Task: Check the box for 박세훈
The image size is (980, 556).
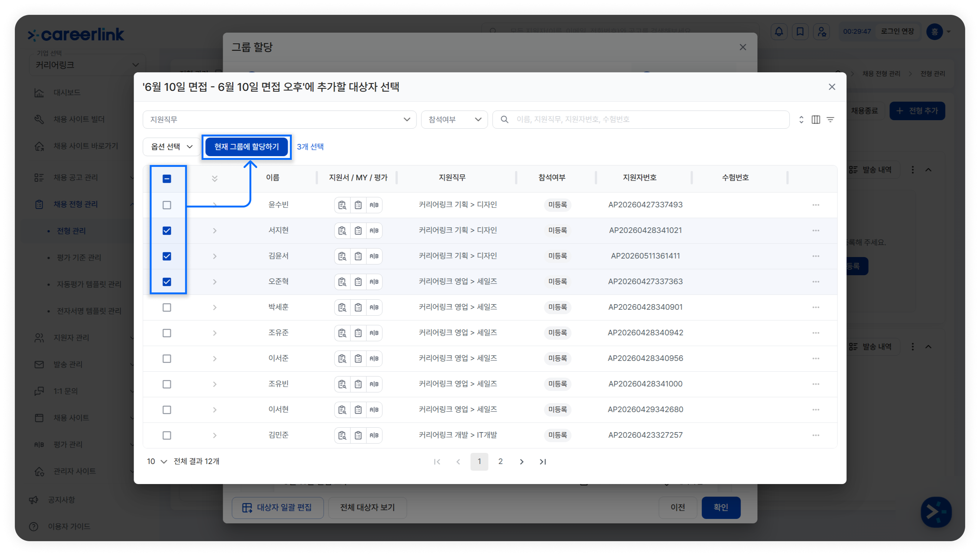Action: [167, 307]
